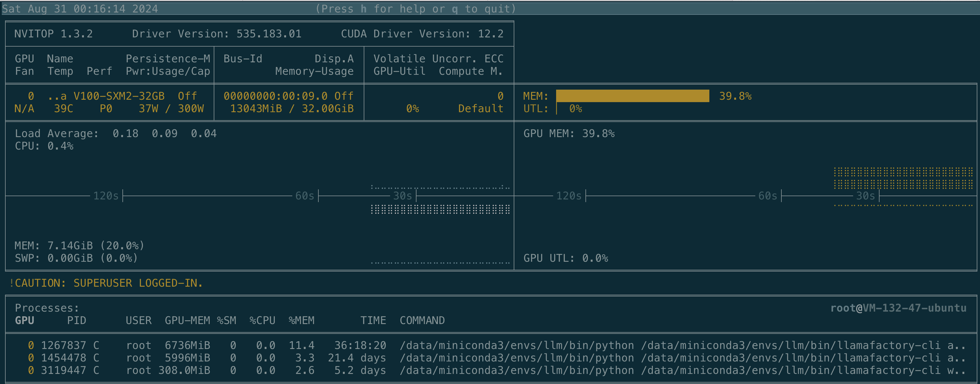Click the 120s marker on GPU history graph
The width and height of the screenshot is (980, 384).
click(569, 196)
